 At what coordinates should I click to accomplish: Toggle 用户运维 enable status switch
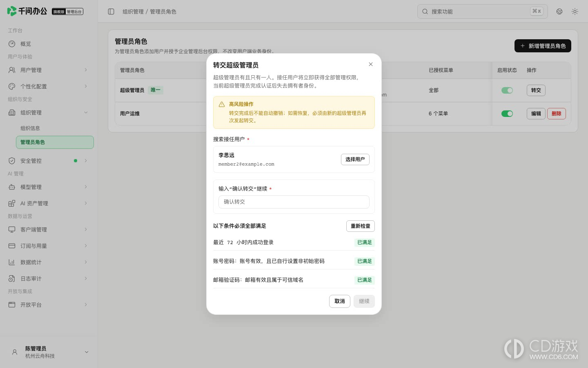(507, 114)
